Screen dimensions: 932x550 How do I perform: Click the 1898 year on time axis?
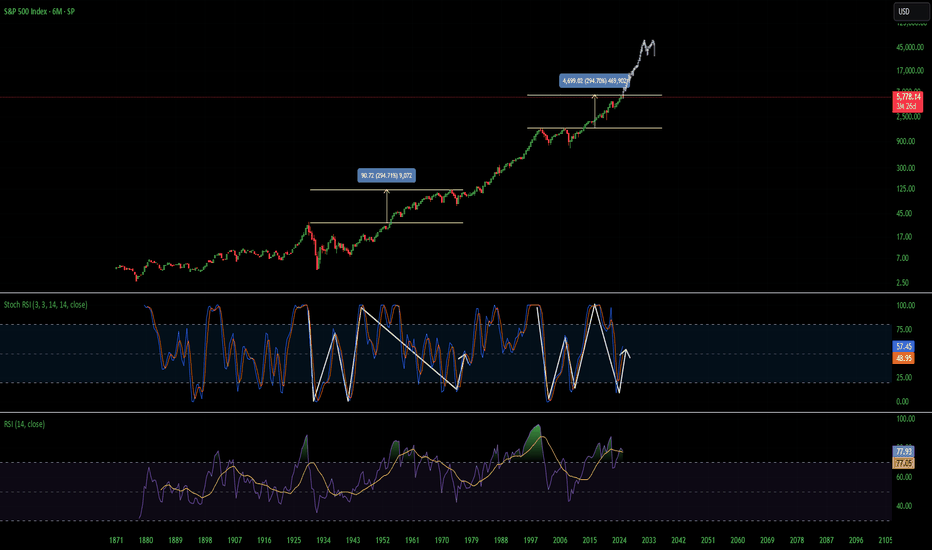205,540
